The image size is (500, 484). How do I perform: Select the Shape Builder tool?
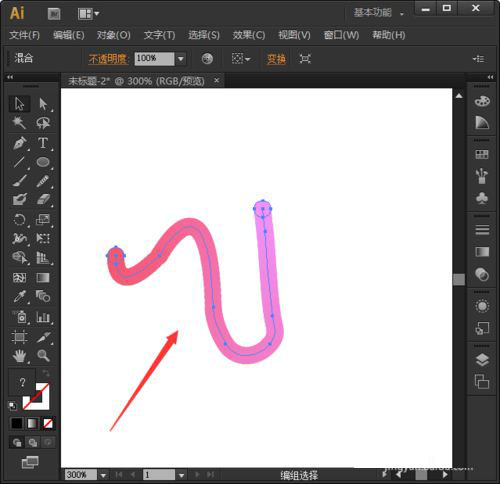pyautogui.click(x=19, y=257)
